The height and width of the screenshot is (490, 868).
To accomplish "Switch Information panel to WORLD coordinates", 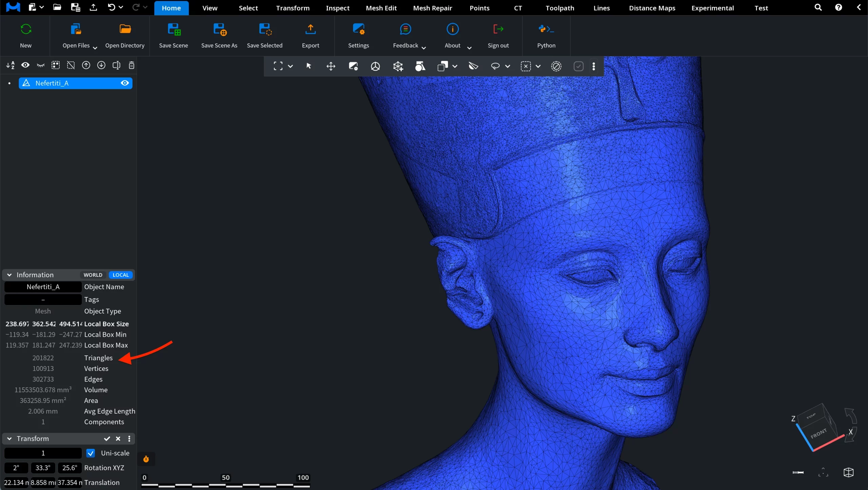I will pos(93,275).
